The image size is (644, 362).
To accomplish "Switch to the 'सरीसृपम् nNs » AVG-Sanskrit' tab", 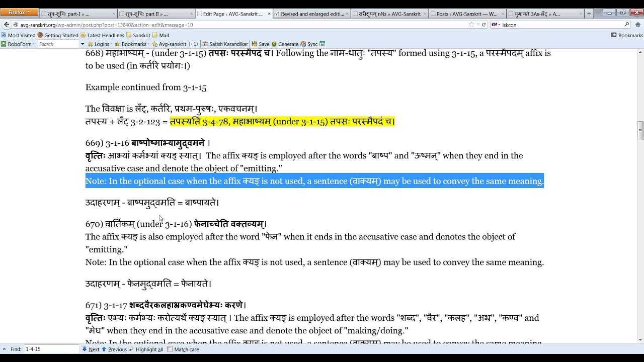I will 390,14.
